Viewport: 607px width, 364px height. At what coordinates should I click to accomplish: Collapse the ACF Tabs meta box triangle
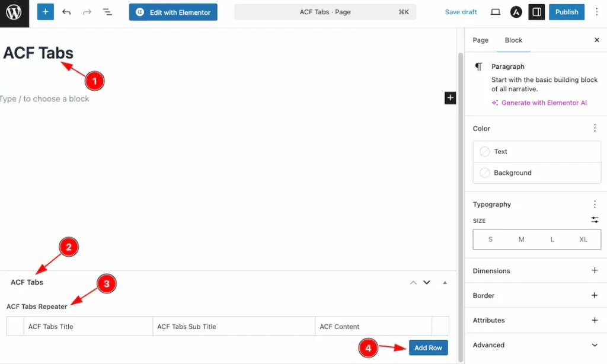(445, 283)
